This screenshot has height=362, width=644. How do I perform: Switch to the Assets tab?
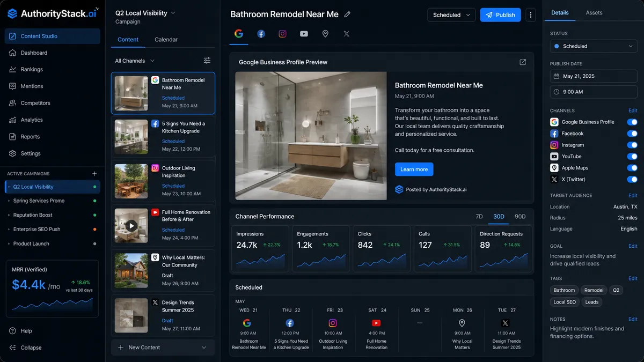point(594,12)
